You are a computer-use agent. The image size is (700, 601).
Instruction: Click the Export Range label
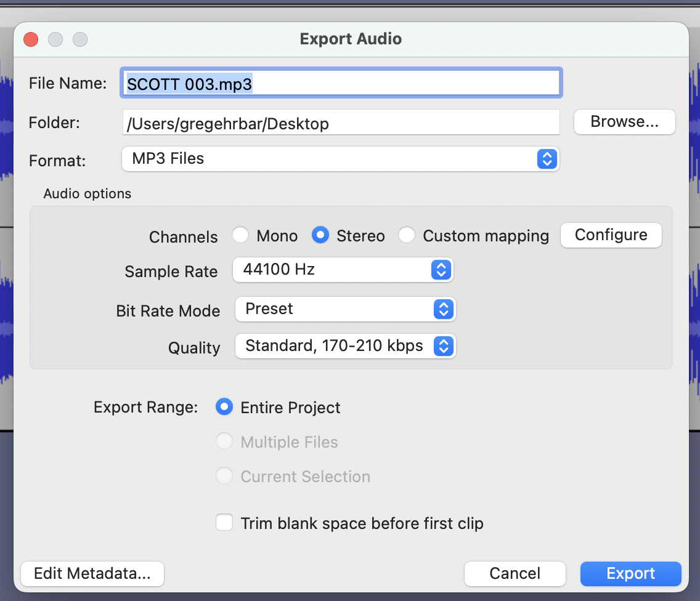tap(145, 408)
